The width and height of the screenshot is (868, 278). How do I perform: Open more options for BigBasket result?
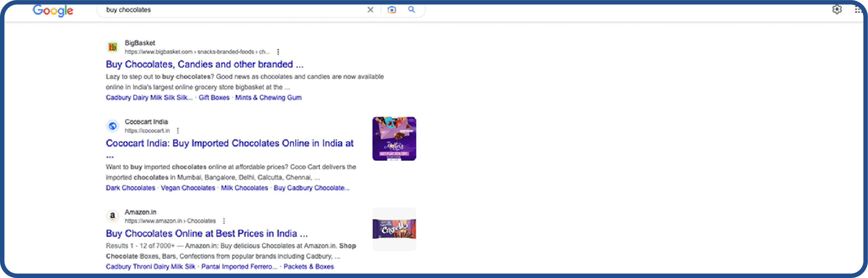click(x=278, y=52)
